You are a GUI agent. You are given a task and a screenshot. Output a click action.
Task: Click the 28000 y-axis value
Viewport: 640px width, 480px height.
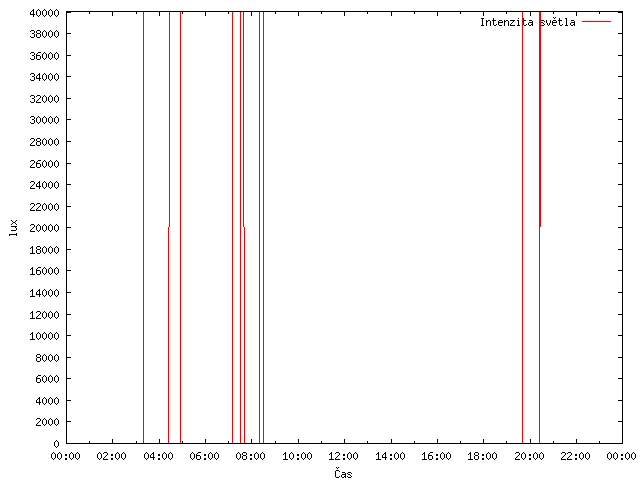click(x=44, y=142)
